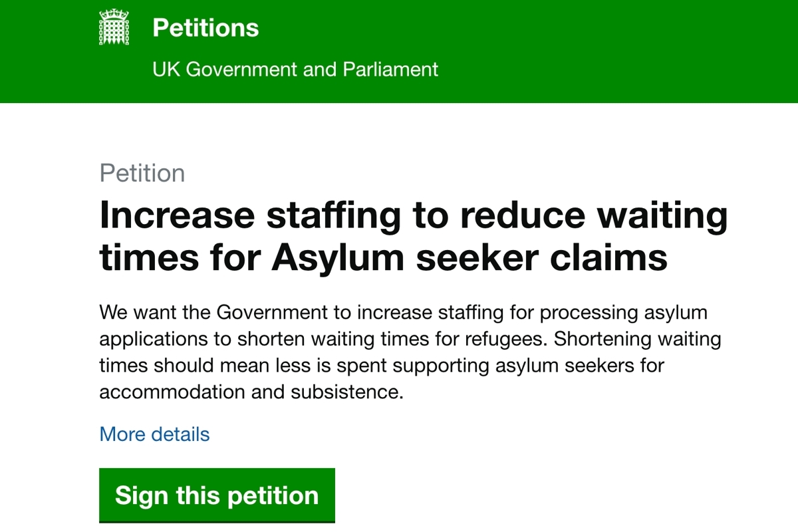This screenshot has height=532, width=798.
Task: Click the grey 'Petition' label above the title
Action: click(142, 173)
